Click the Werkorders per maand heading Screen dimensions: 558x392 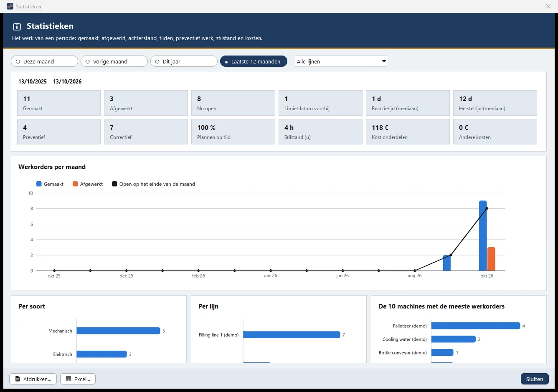52,167
